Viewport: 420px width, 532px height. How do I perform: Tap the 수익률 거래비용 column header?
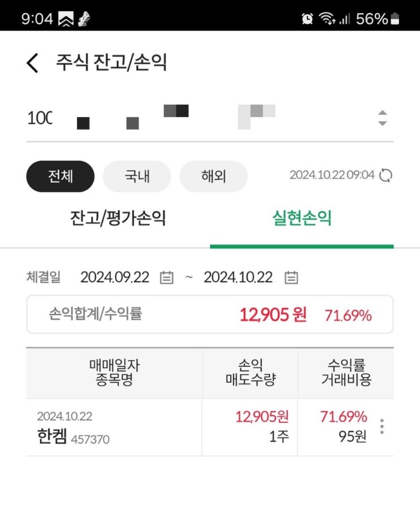point(345,373)
